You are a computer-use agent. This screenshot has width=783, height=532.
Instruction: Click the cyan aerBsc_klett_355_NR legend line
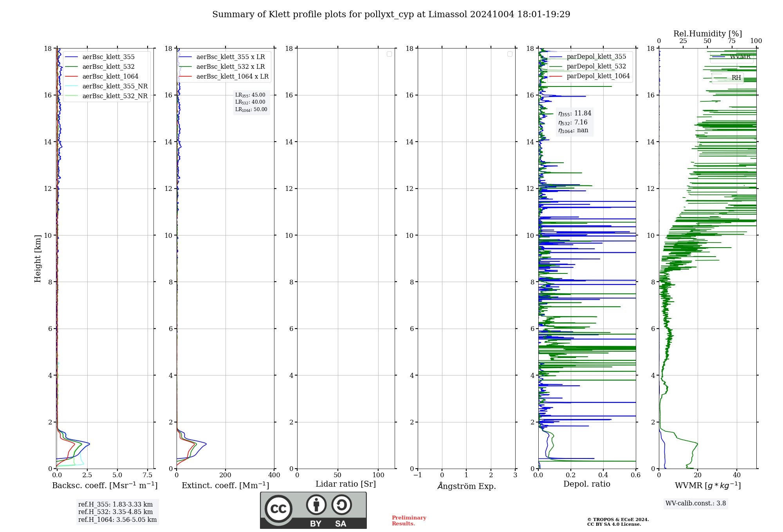tap(72, 86)
